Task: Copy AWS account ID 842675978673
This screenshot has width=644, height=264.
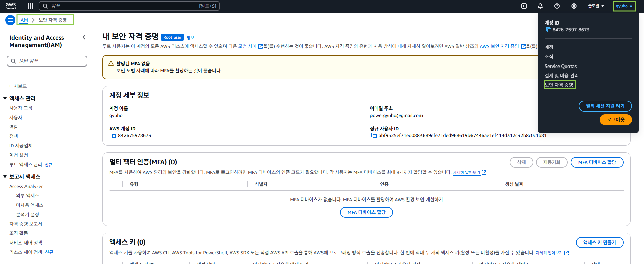Action: (x=113, y=135)
